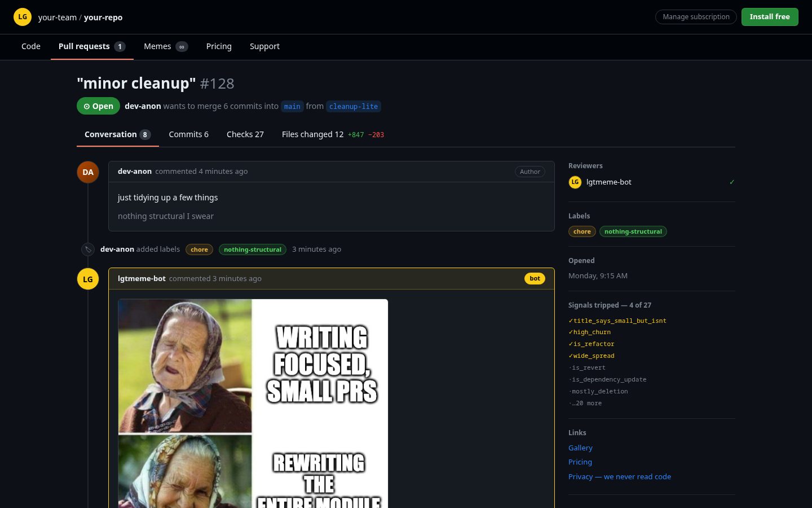Viewport: 812px width, 508px height.
Task: Click the −203 deletions count
Action: point(376,135)
